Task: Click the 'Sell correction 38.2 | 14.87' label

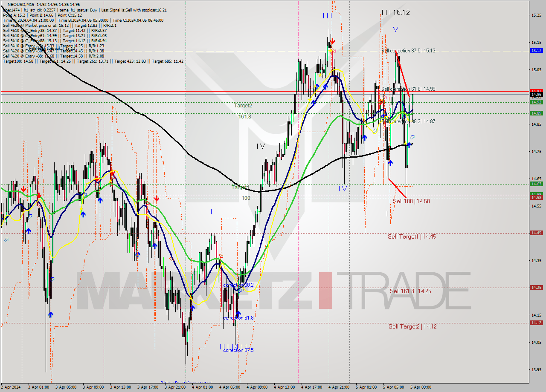Action: [408, 121]
